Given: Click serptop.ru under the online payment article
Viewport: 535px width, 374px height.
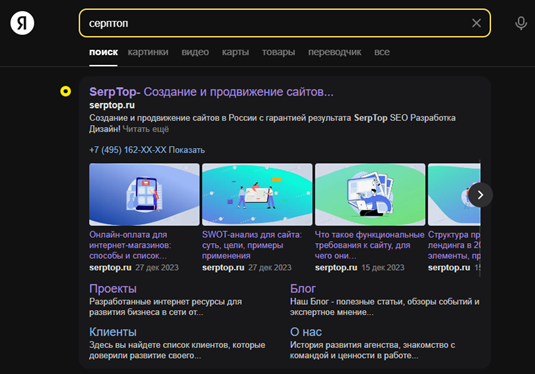Looking at the screenshot, I should click(x=110, y=268).
